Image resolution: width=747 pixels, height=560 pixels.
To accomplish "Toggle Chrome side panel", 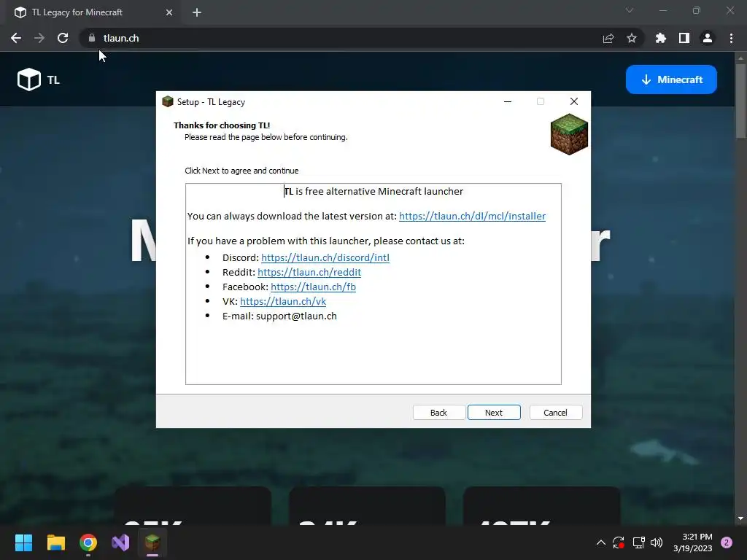I will [x=684, y=38].
